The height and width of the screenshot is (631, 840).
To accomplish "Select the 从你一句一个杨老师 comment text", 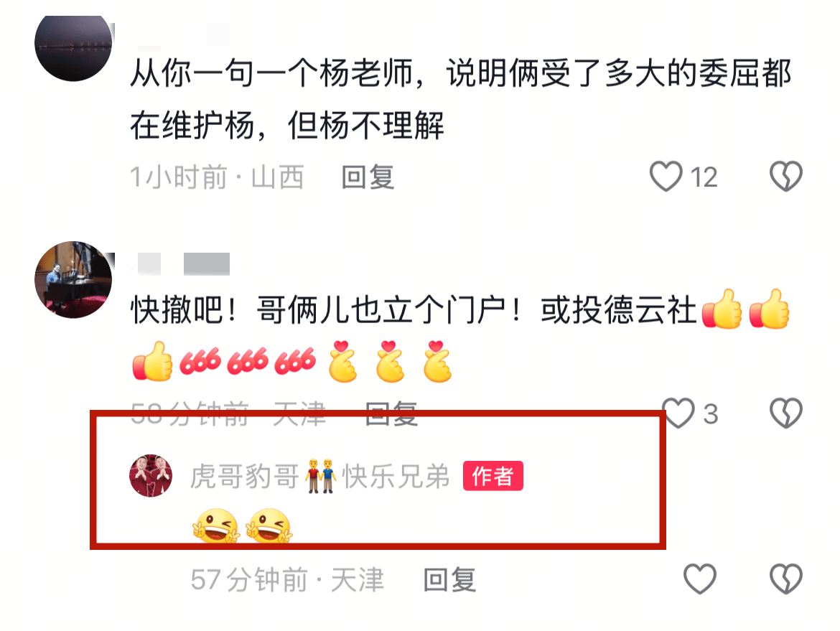I will point(461,99).
